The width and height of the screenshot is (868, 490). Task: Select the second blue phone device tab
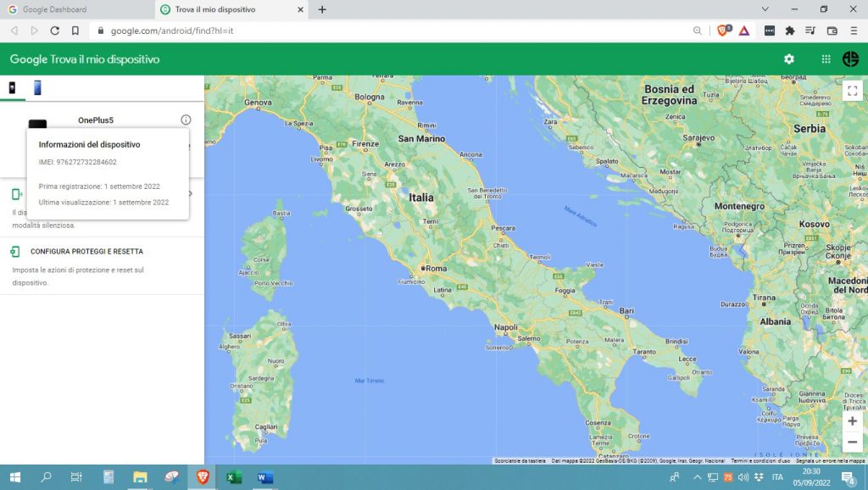(x=37, y=87)
